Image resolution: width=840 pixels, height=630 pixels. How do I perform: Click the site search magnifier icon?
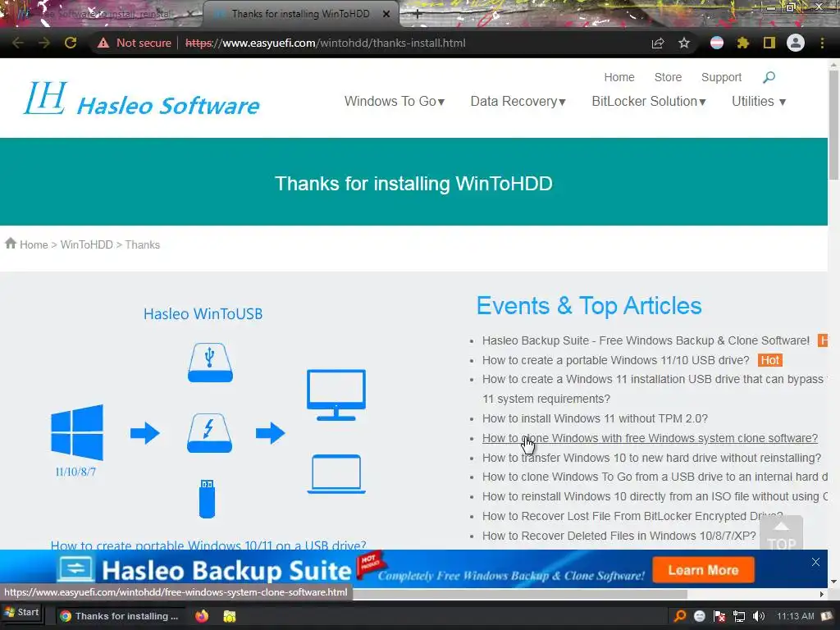[769, 78]
